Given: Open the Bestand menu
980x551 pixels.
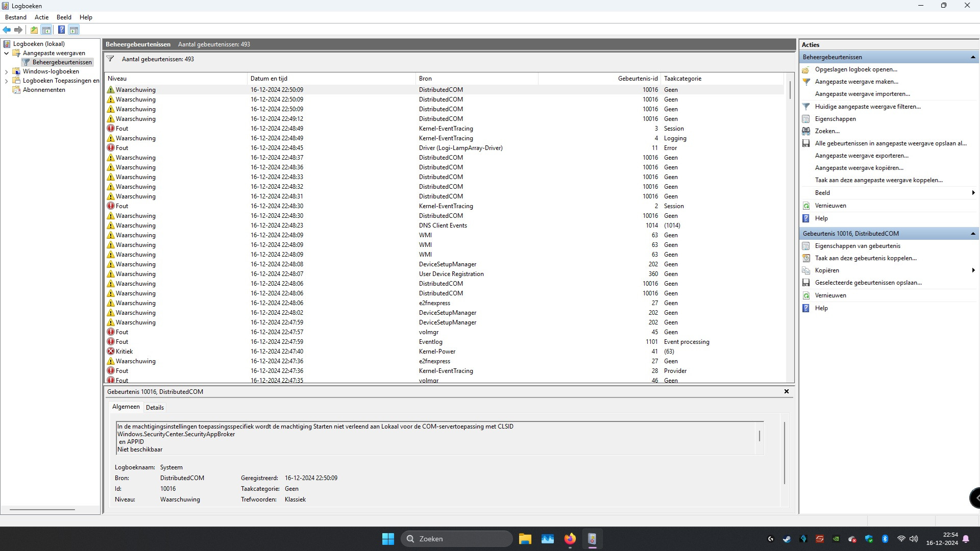Looking at the screenshot, I should coord(16,17).
